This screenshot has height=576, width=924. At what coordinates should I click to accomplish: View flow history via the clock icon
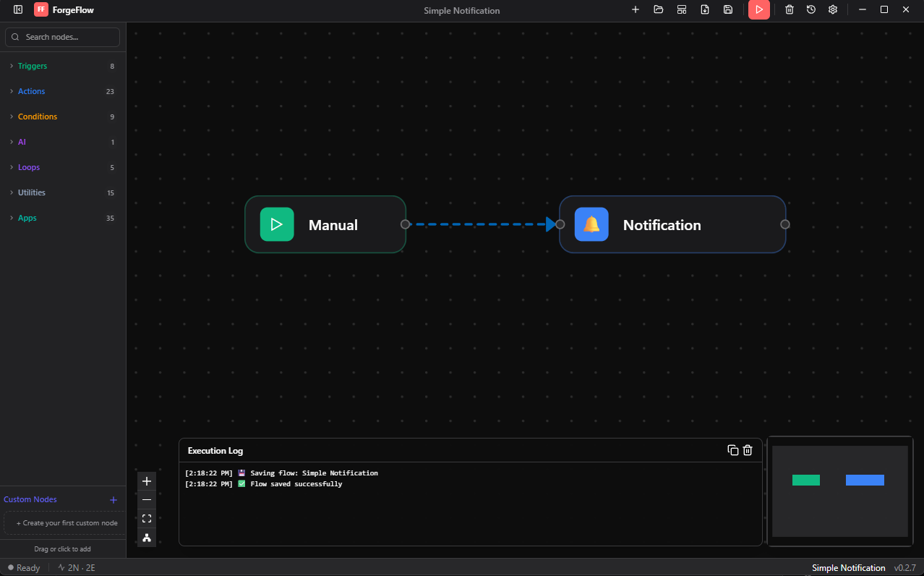pyautogui.click(x=810, y=9)
